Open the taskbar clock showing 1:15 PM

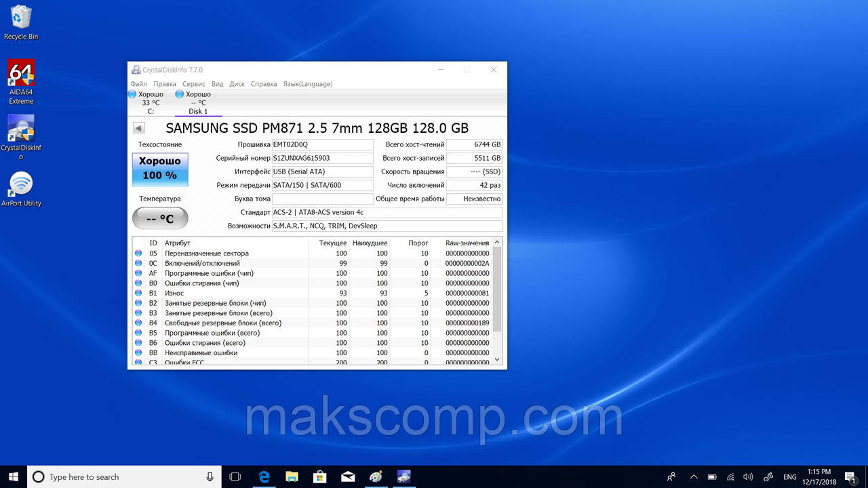point(820,476)
